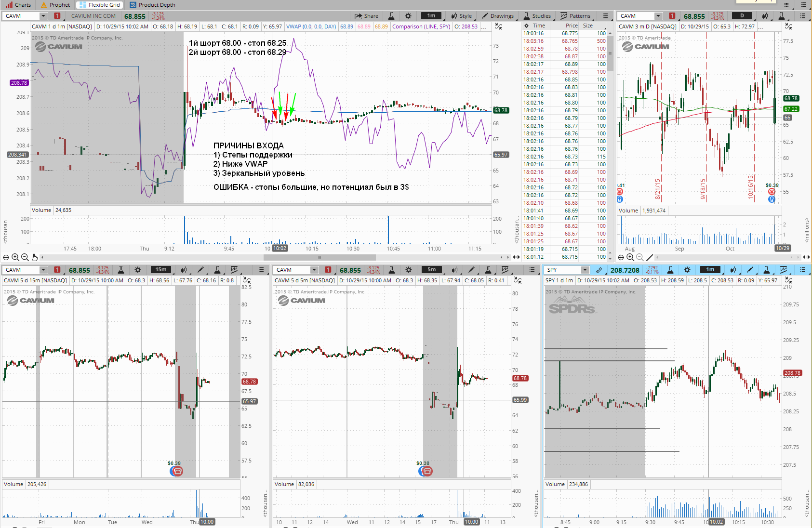Open the SPY symbol dropdown
Viewport: 812px width, 528px height.
click(585, 270)
